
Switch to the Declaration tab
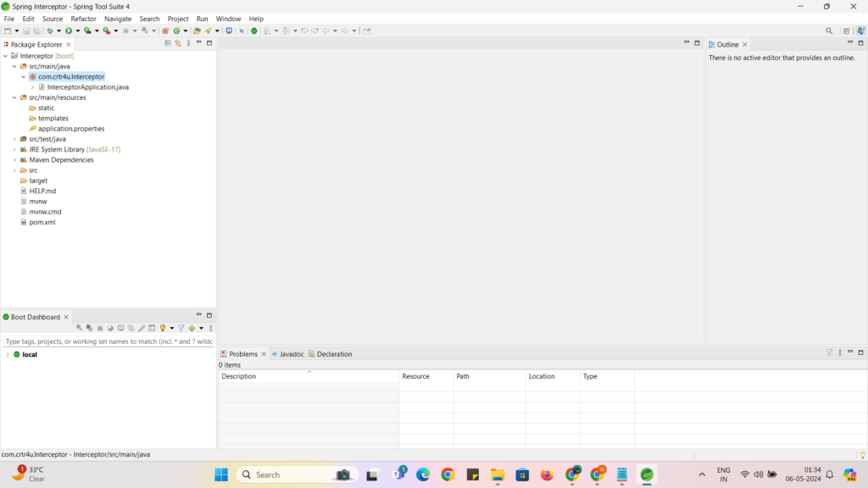[331, 354]
